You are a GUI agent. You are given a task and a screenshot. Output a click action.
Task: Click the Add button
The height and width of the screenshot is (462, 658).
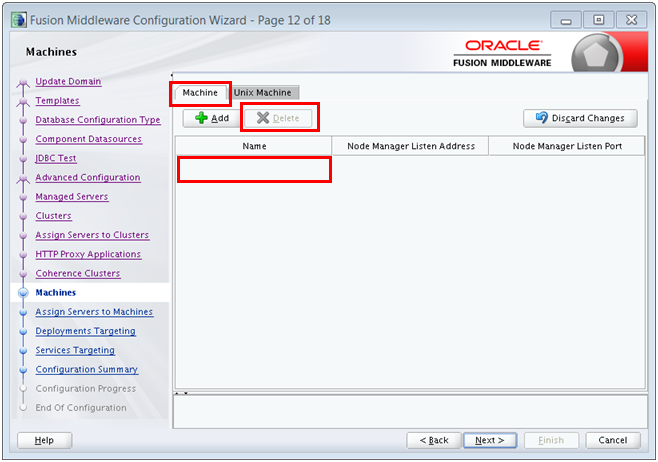pyautogui.click(x=212, y=118)
